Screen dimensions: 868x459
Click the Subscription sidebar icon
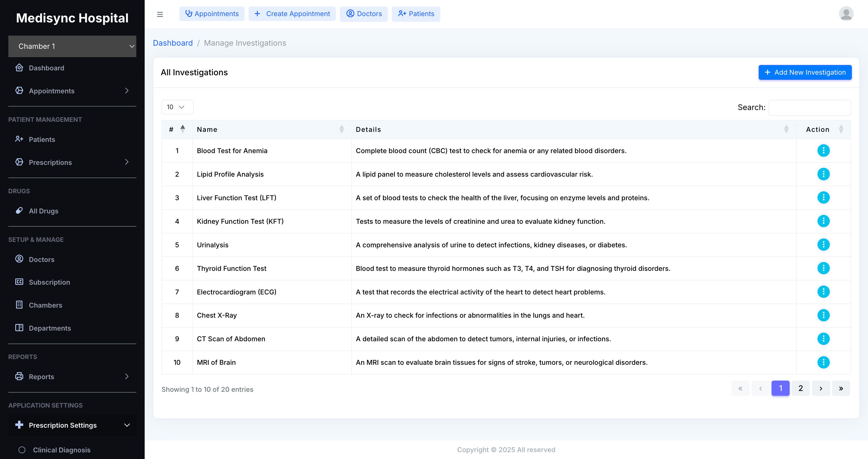point(19,282)
